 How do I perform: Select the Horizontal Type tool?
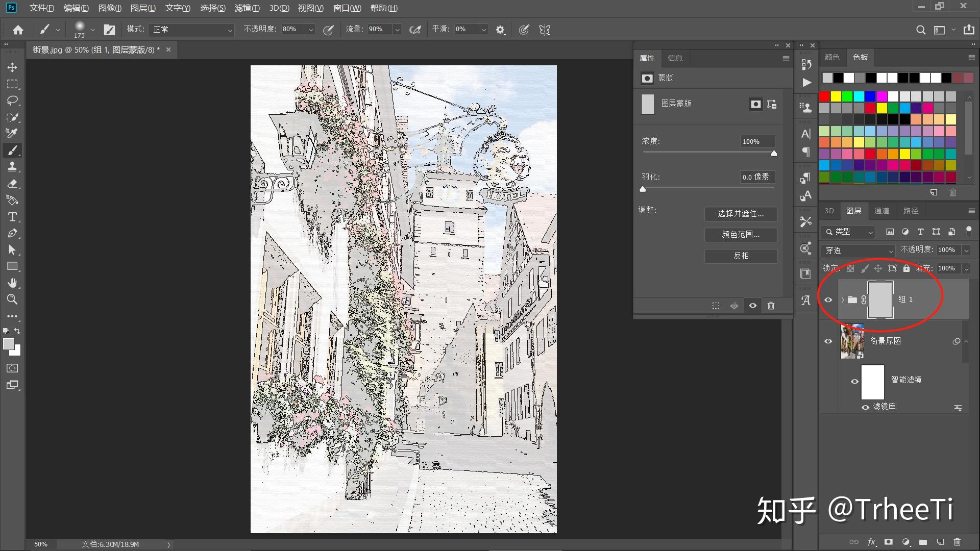coord(12,217)
